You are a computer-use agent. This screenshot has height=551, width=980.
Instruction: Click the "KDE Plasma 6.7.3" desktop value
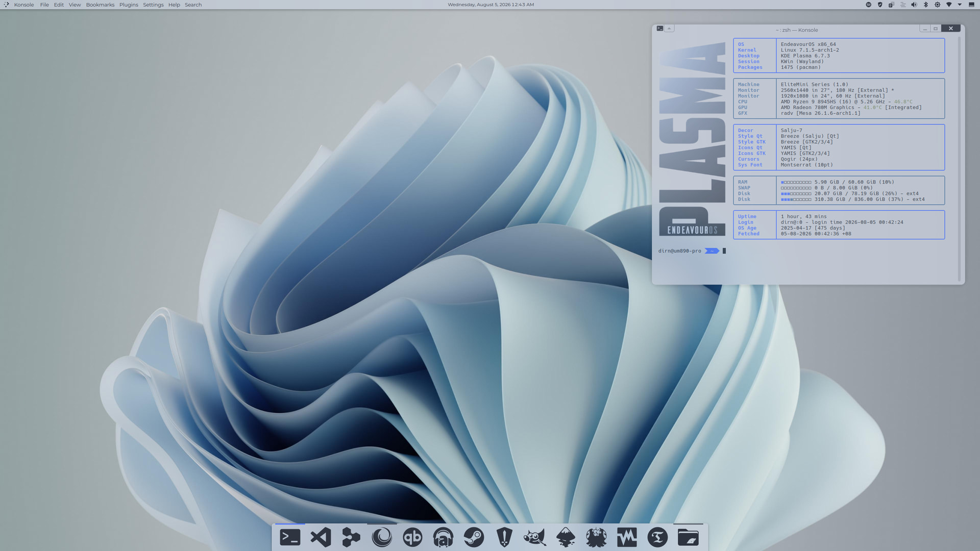click(805, 56)
